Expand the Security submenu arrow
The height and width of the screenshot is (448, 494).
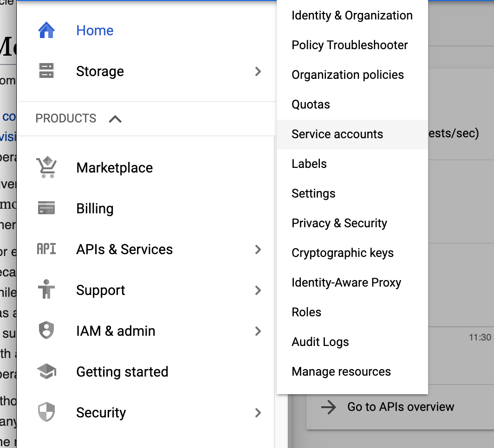click(x=258, y=412)
